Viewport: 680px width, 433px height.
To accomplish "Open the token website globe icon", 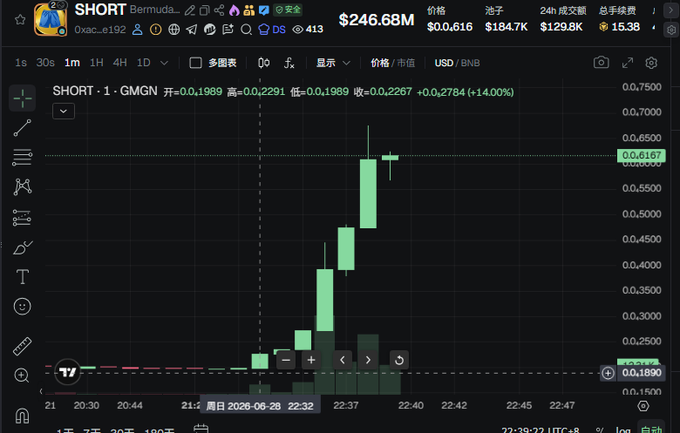I will click(x=174, y=30).
